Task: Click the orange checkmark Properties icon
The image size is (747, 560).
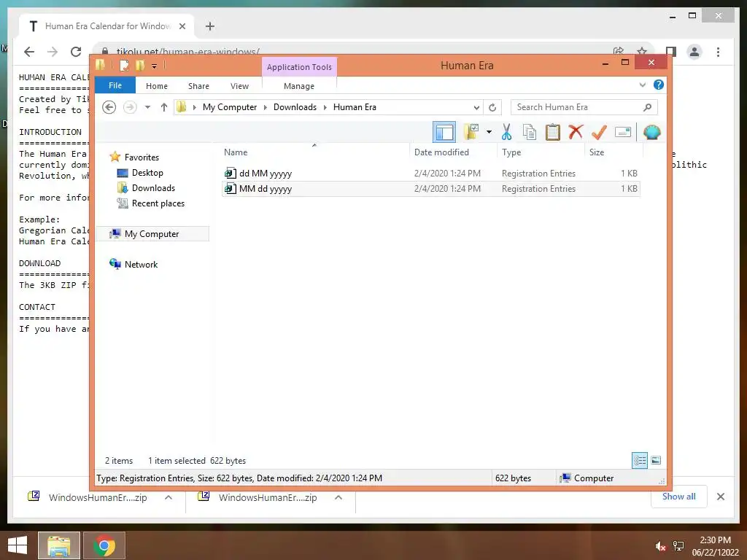Action: [x=599, y=132]
